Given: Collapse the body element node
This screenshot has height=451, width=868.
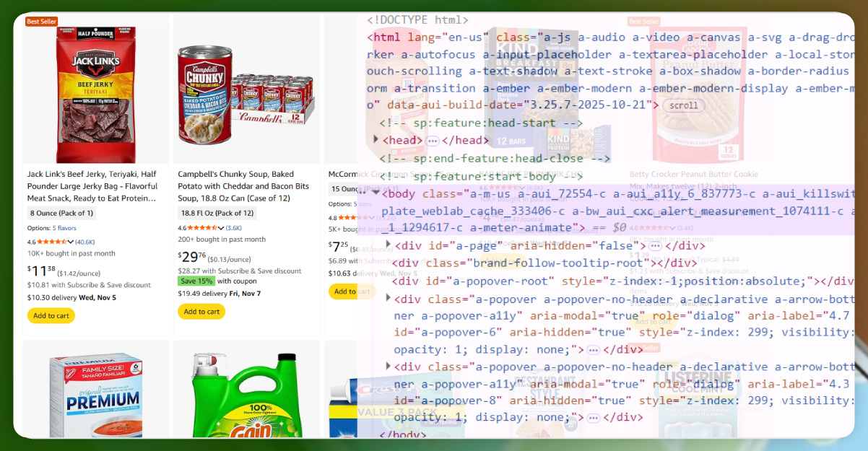Looking at the screenshot, I should [x=376, y=193].
